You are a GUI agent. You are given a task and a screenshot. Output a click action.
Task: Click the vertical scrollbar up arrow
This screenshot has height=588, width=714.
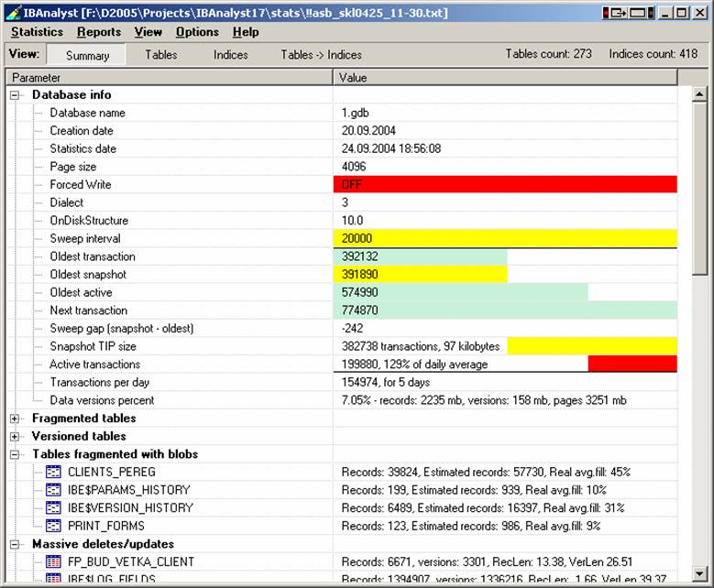pyautogui.click(x=699, y=94)
